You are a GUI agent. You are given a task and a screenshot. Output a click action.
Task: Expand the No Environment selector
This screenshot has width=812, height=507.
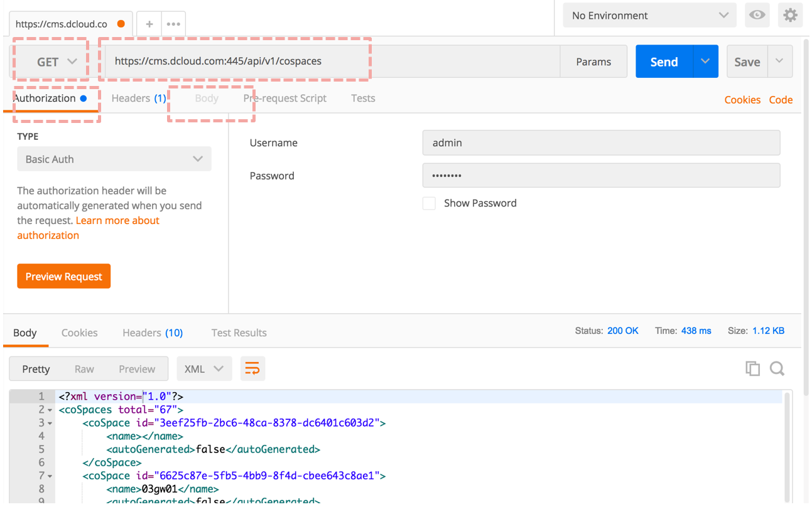pos(649,16)
